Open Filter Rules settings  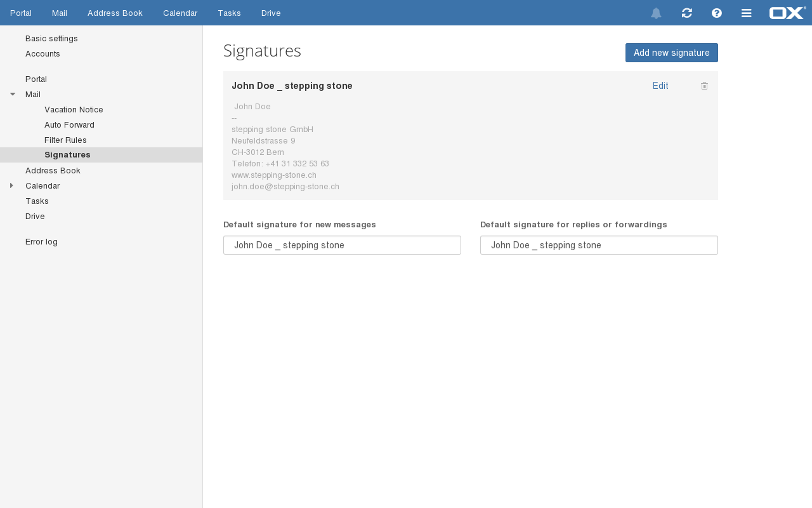click(65, 140)
